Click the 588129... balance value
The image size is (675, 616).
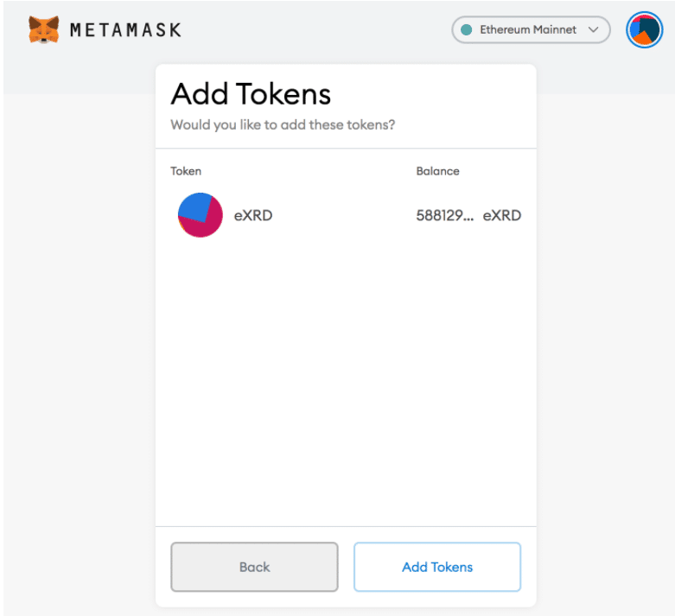[x=445, y=215]
